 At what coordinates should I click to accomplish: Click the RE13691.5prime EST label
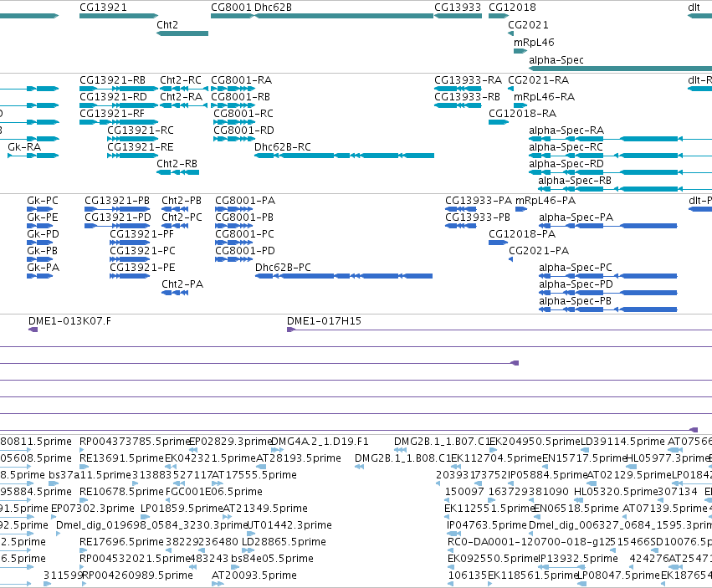(121, 458)
